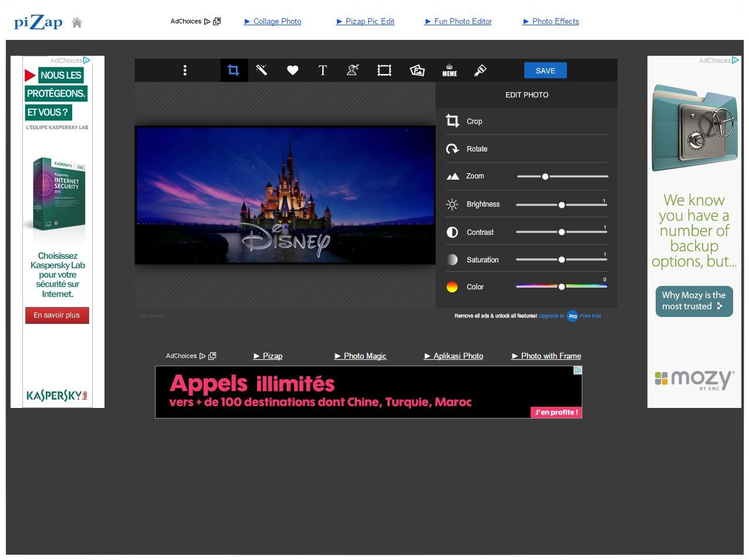Choose Crop in the Edit Photo panel
This screenshot has height=560, width=749.
click(x=474, y=122)
